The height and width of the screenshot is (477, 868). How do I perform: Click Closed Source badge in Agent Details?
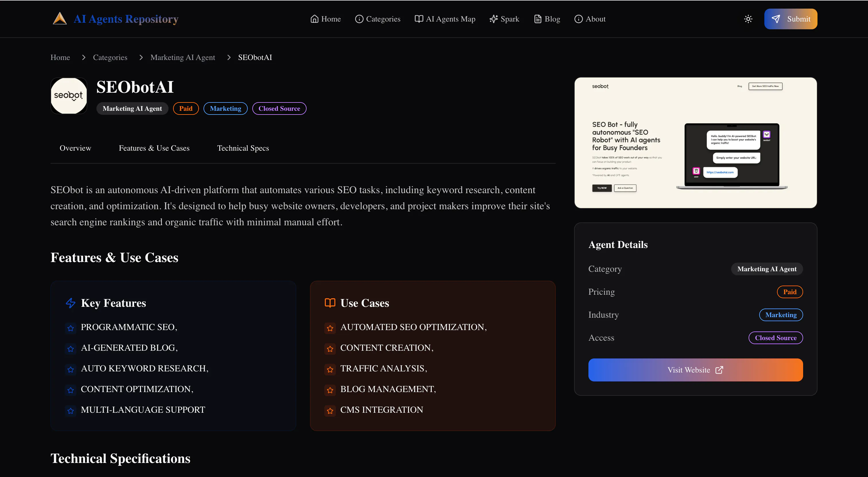776,338
